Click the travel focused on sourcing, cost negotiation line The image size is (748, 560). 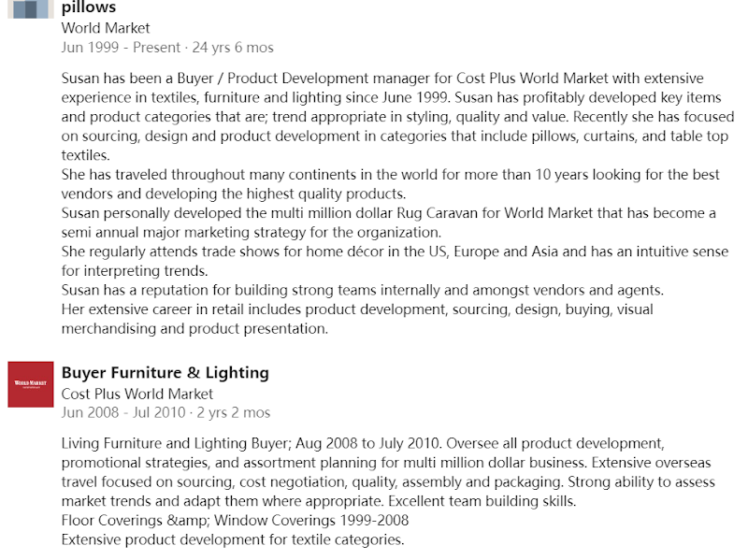coord(388,482)
